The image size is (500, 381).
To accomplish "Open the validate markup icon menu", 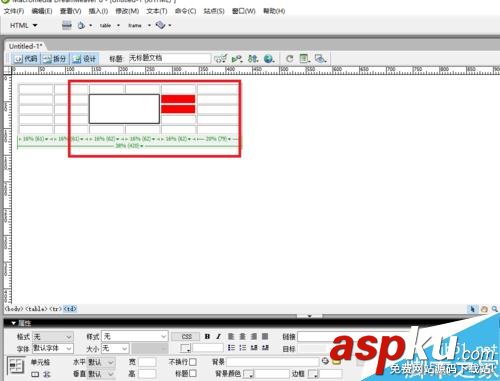I will pyautogui.click(x=237, y=59).
